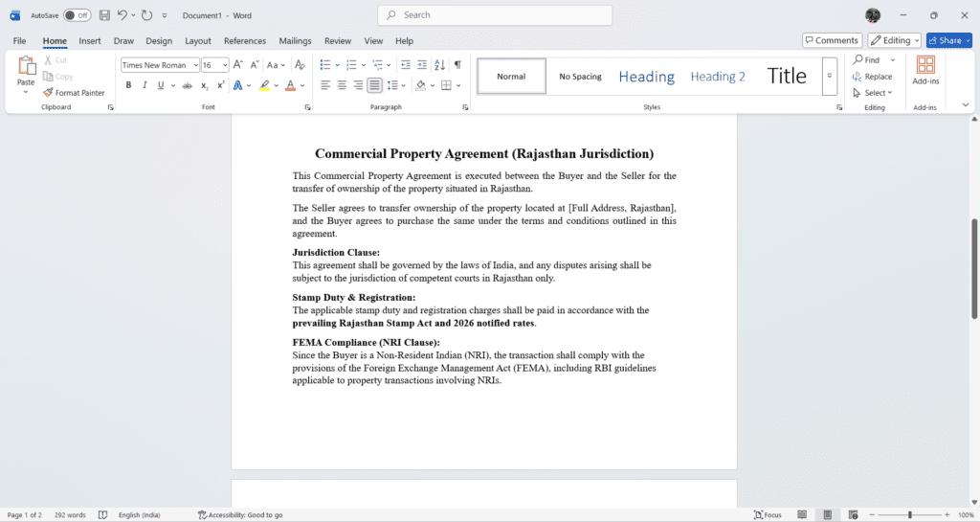Open Focus mode from status bar
Screen dimensions: 980x522
tap(768, 514)
